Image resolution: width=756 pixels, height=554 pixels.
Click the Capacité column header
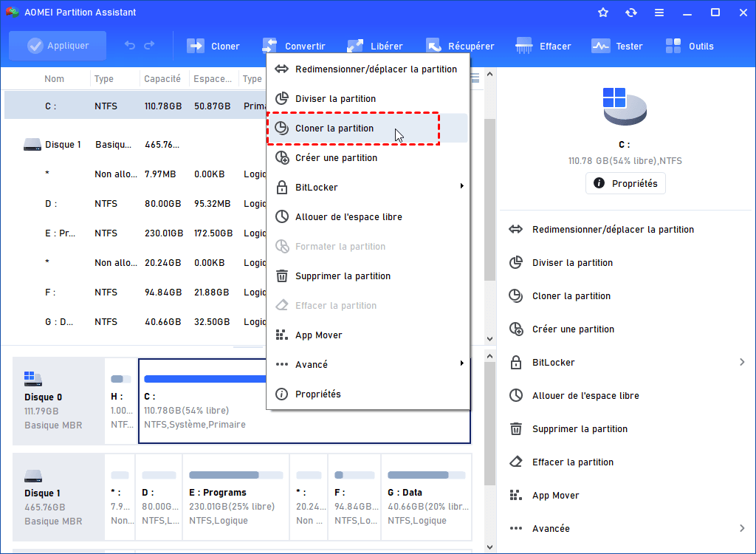pos(162,78)
